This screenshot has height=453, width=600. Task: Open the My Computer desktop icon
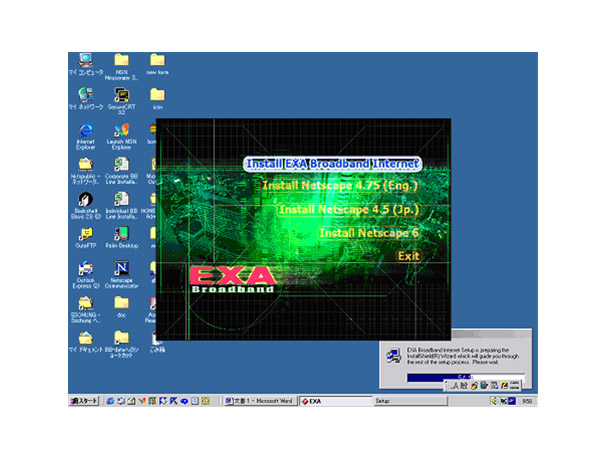pos(85,60)
